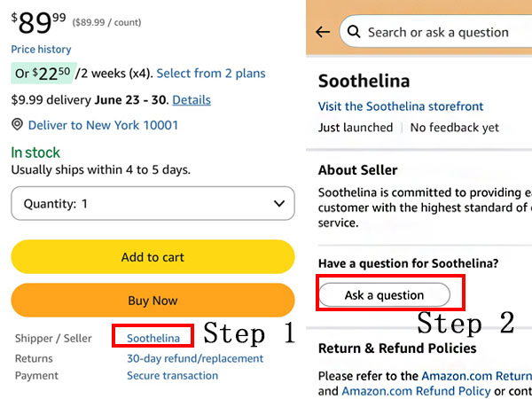Click the Buy Now button
The height and width of the screenshot is (399, 532).
153,301
